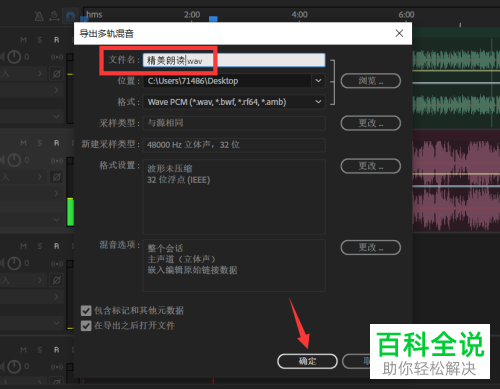Mute the second track with M

[x=23, y=143]
